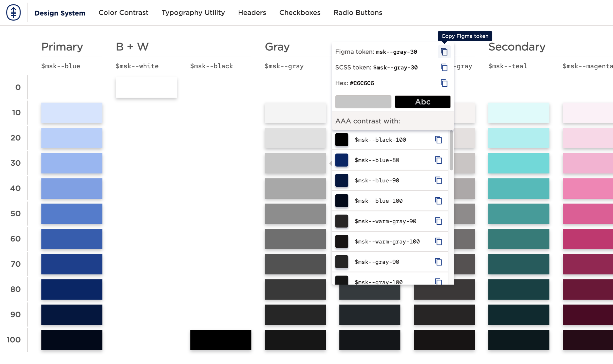Copy the $msk--blue-100 token

pos(438,201)
